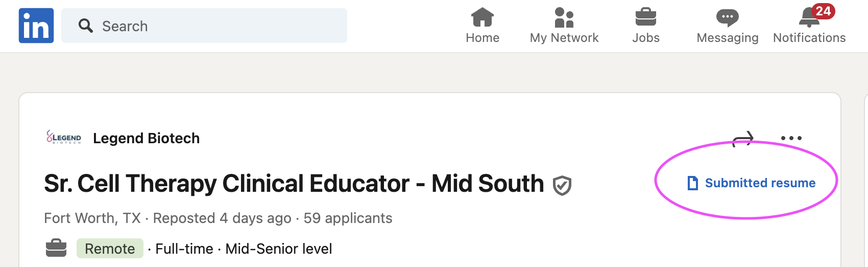868x267 pixels.
Task: Open the Notifications bell icon
Action: (809, 18)
